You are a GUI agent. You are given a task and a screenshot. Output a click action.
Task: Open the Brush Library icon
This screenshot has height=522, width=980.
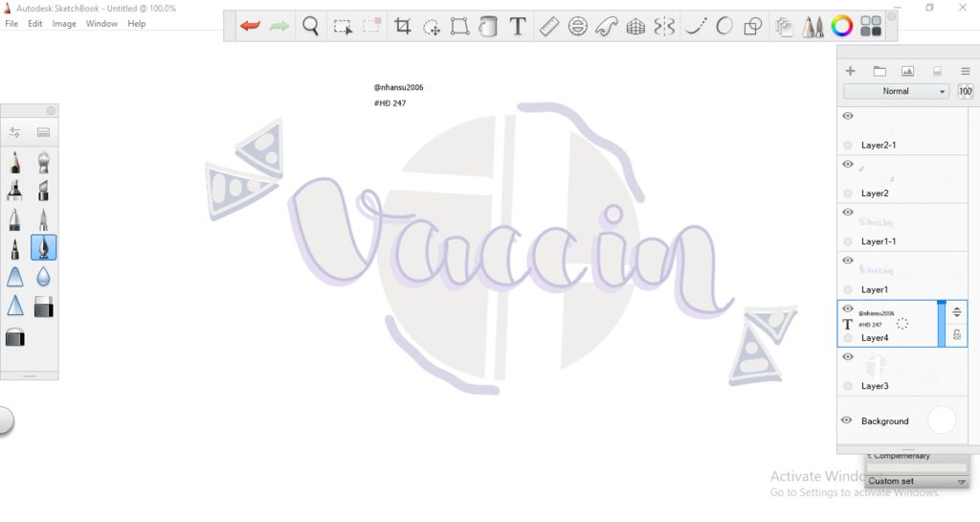click(43, 132)
